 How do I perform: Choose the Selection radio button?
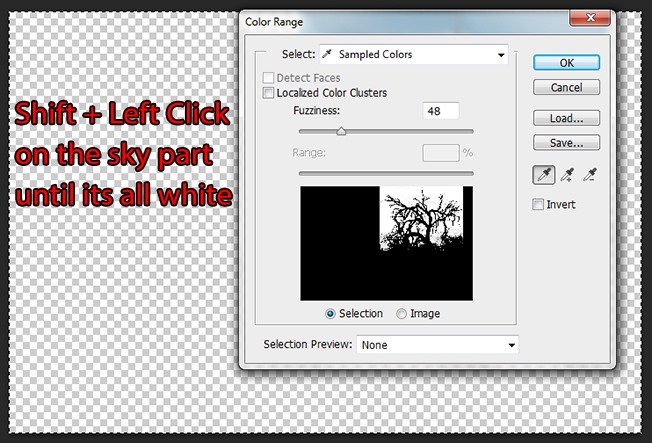(x=330, y=314)
